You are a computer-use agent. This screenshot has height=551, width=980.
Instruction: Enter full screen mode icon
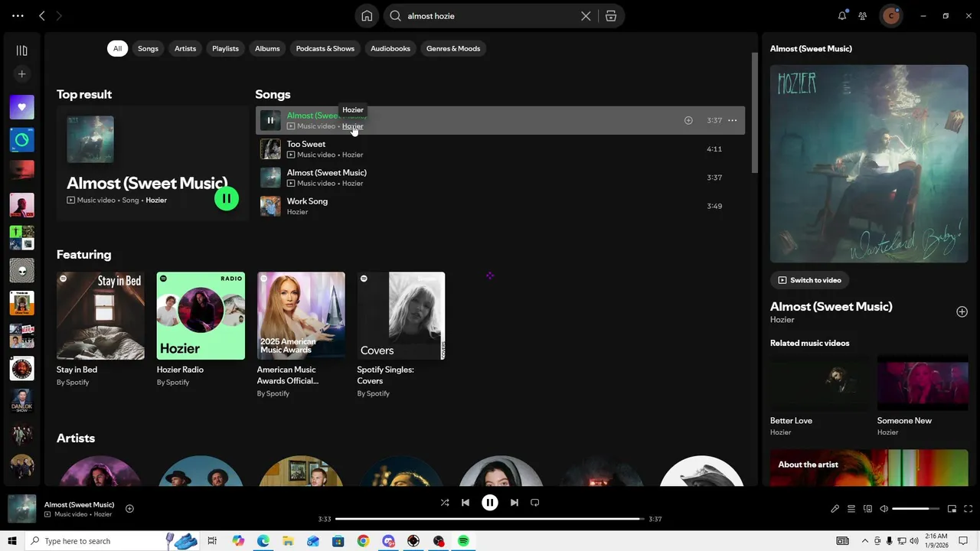(x=968, y=509)
